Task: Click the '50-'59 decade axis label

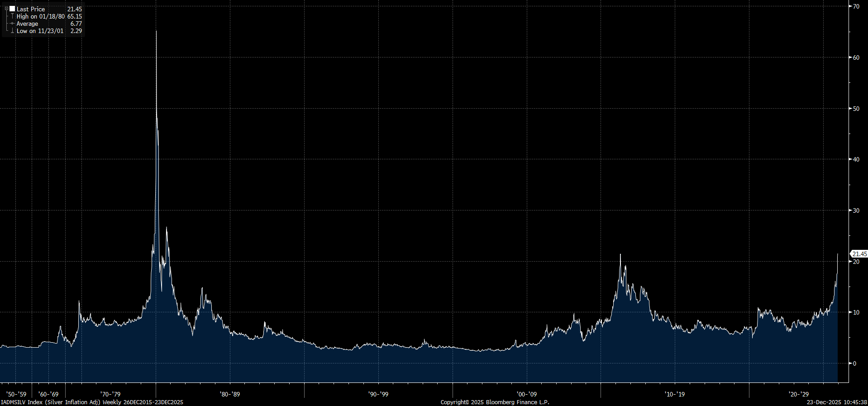Action: click(x=16, y=394)
